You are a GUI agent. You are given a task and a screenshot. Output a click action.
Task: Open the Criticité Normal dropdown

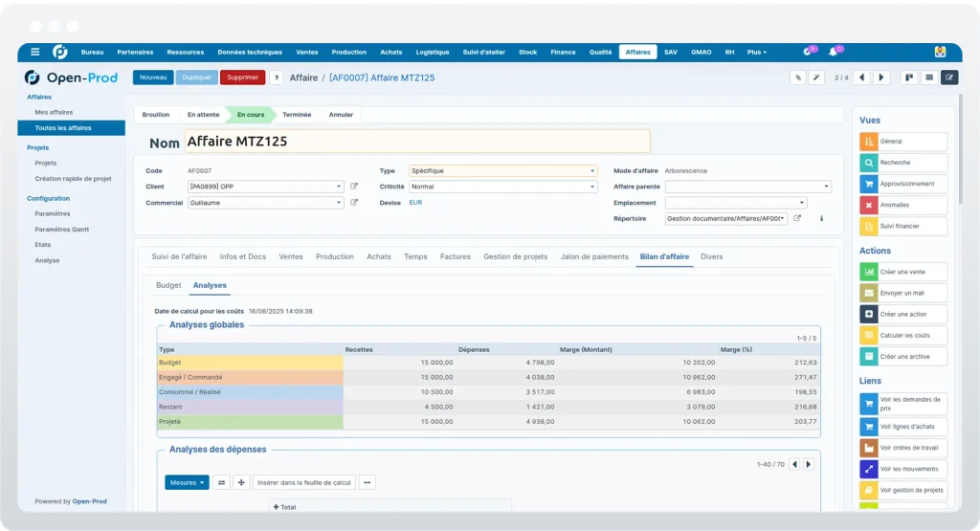[x=503, y=187]
